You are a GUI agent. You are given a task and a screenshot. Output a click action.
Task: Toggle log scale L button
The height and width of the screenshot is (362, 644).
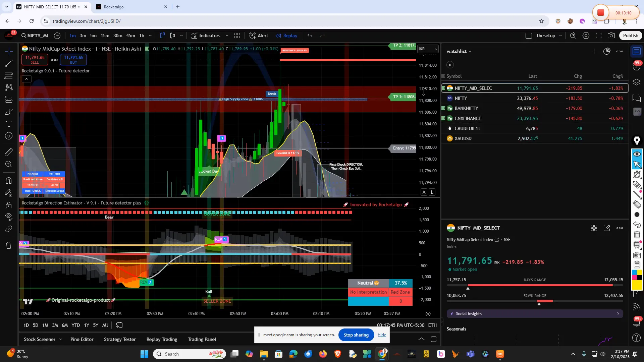tap(432, 192)
